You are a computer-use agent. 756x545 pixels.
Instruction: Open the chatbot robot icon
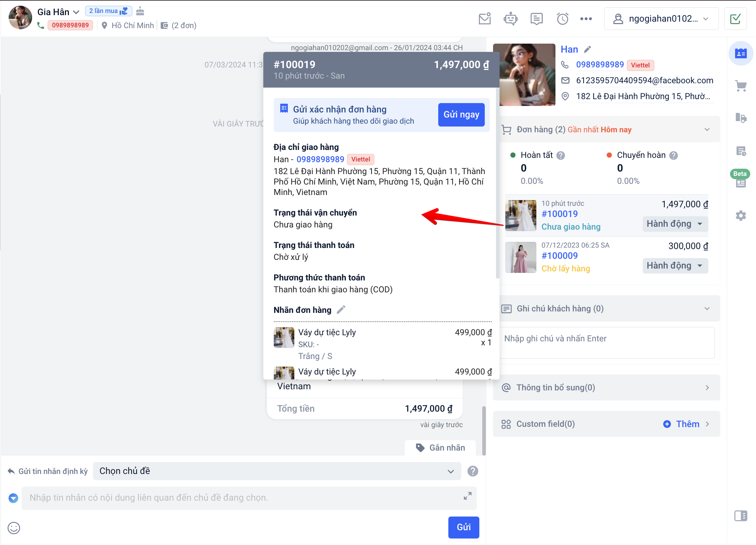coord(510,18)
